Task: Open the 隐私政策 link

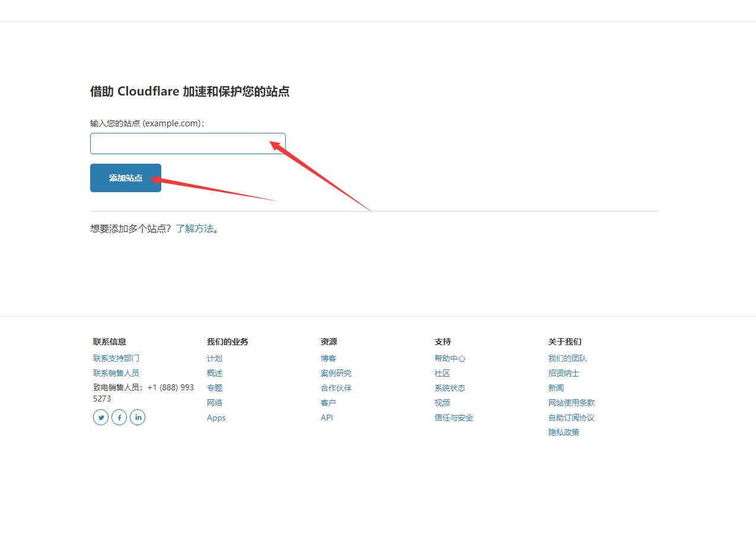Action: [x=564, y=432]
